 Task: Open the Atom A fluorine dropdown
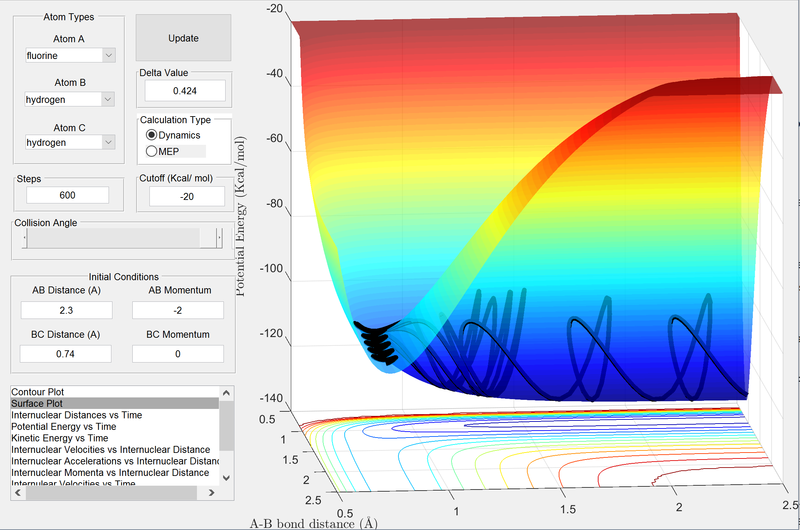click(x=70, y=55)
